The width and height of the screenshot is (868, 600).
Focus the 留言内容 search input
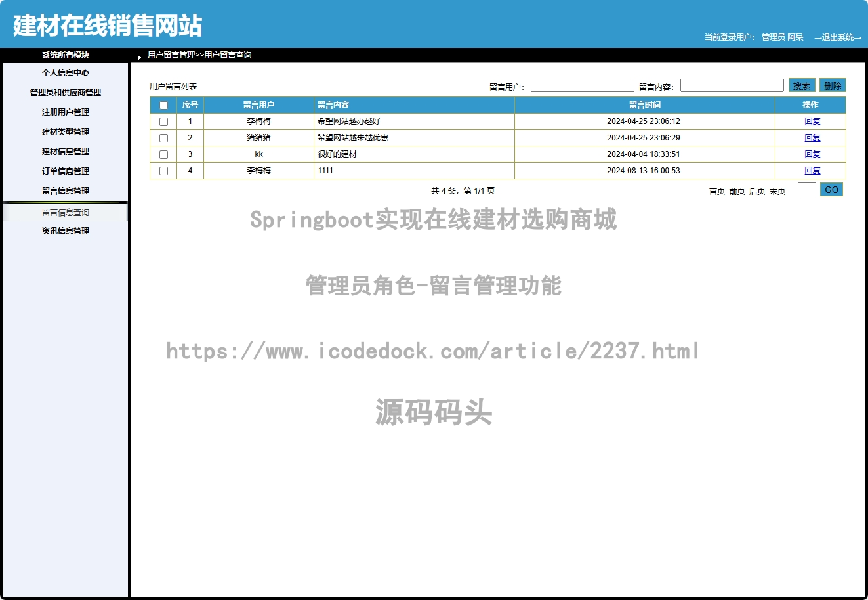point(732,85)
